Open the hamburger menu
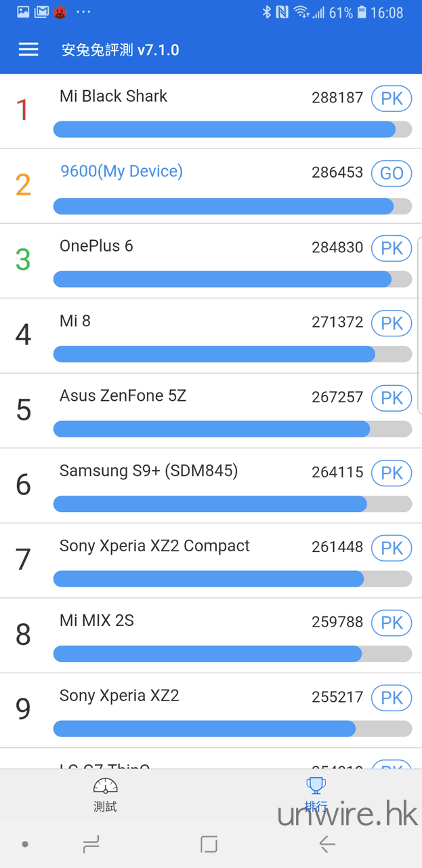Viewport: 422px width, 868px height. 28,50
